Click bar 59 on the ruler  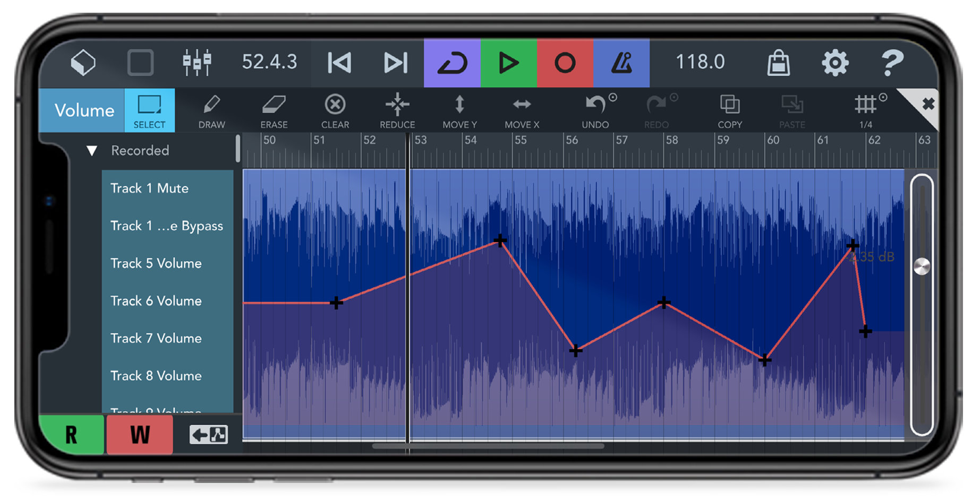(723, 140)
